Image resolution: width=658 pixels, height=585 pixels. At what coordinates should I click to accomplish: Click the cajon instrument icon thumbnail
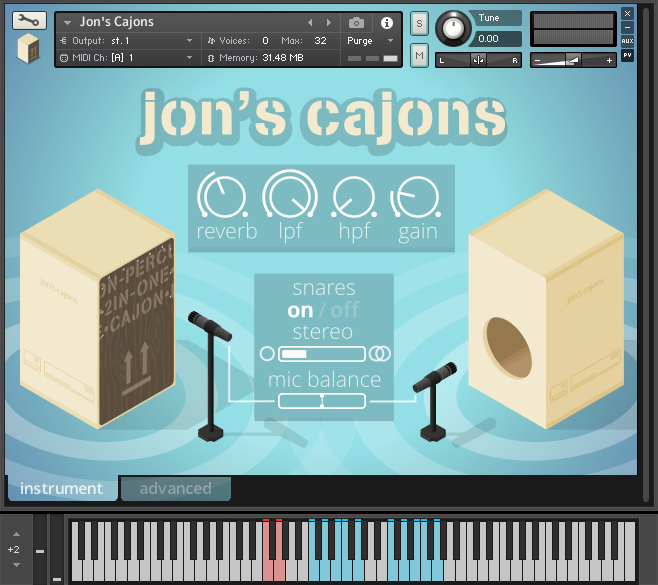28,49
